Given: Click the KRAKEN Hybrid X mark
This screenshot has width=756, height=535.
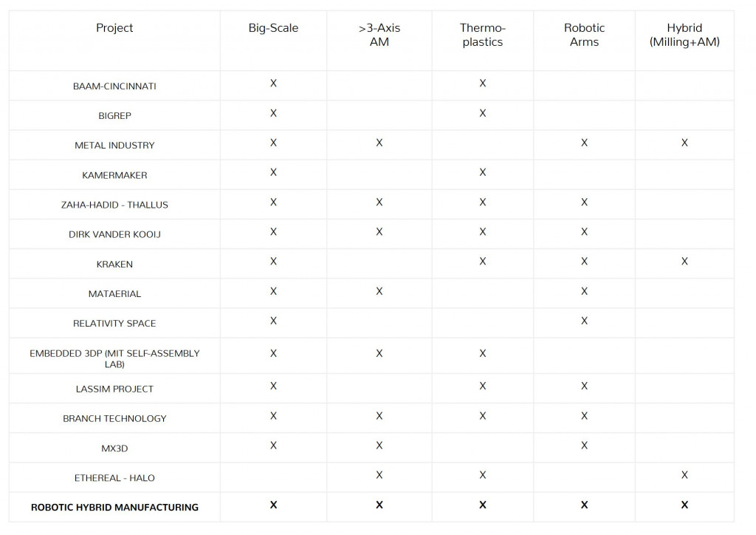Looking at the screenshot, I should (684, 262).
